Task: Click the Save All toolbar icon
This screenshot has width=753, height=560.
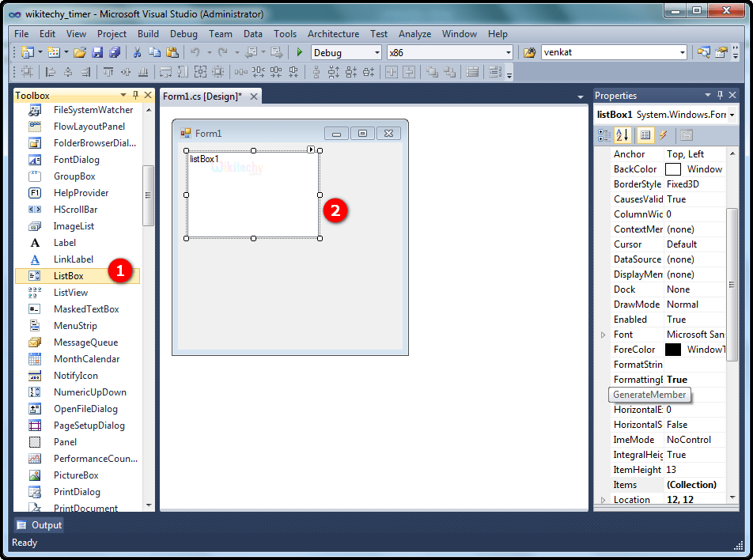Action: (114, 52)
